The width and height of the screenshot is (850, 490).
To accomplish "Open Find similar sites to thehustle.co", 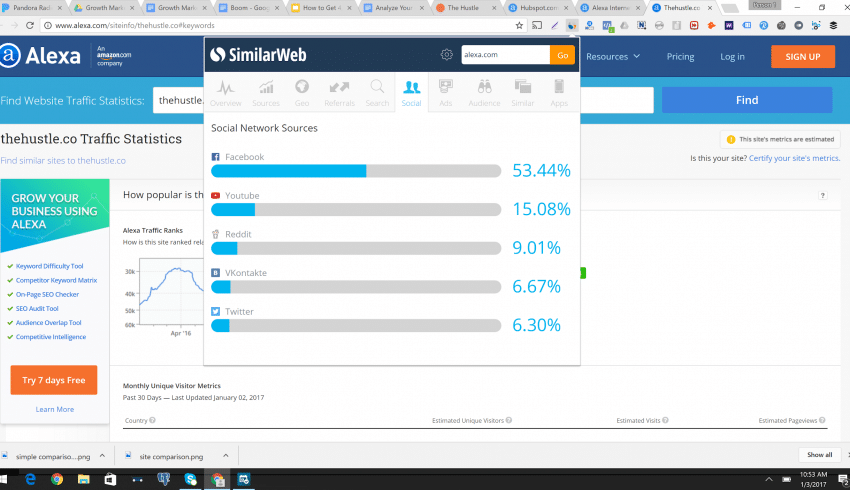I will [63, 160].
